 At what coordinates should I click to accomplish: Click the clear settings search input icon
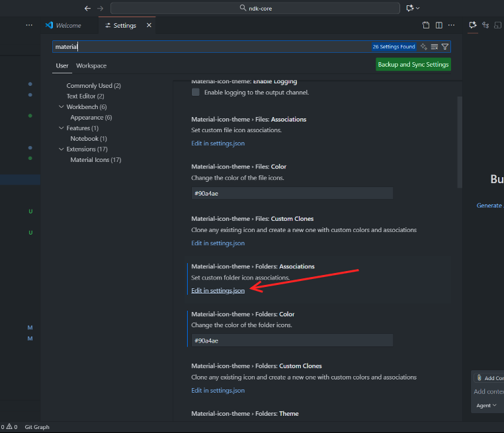(x=435, y=47)
